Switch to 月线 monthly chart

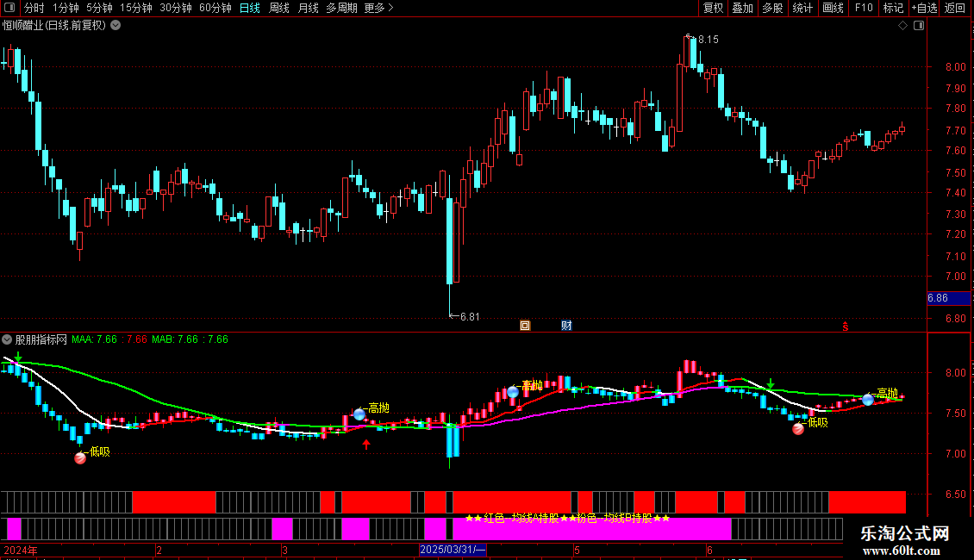pos(308,8)
